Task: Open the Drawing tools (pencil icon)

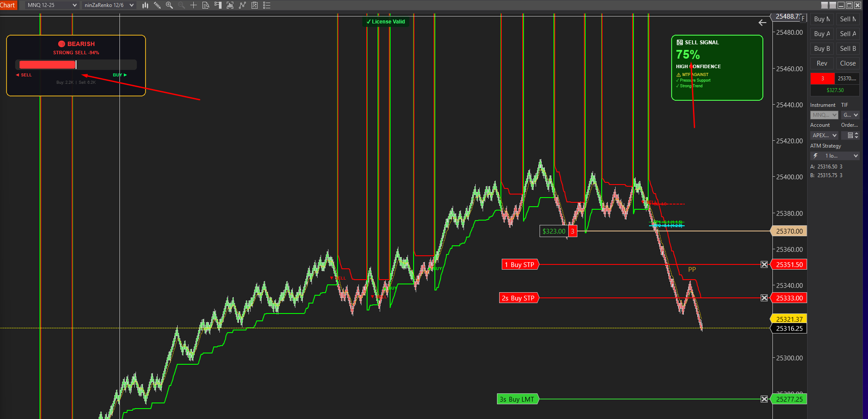Action: (x=157, y=5)
